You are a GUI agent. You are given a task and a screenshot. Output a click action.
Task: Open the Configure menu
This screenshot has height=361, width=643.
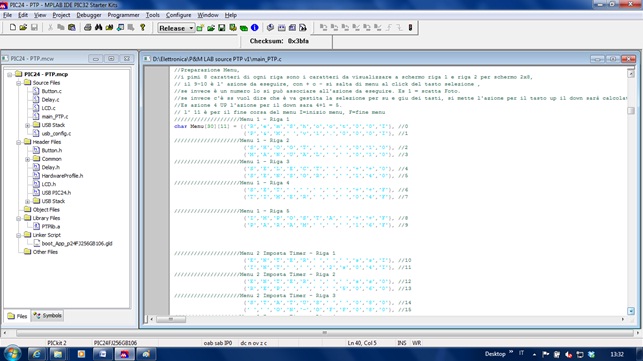tap(178, 15)
